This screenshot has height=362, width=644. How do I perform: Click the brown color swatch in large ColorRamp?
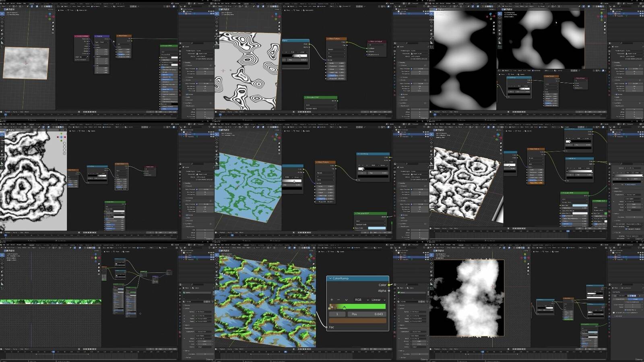[x=357, y=321]
